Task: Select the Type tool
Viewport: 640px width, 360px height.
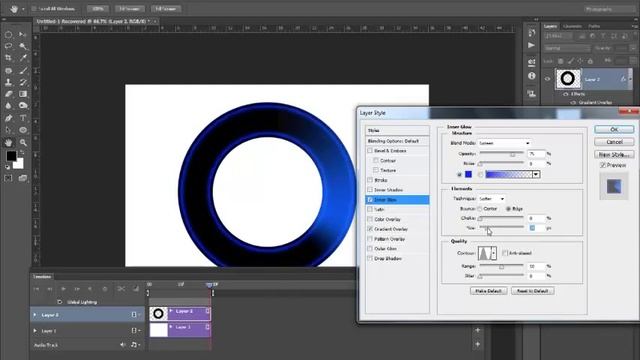Action: pos(23,118)
